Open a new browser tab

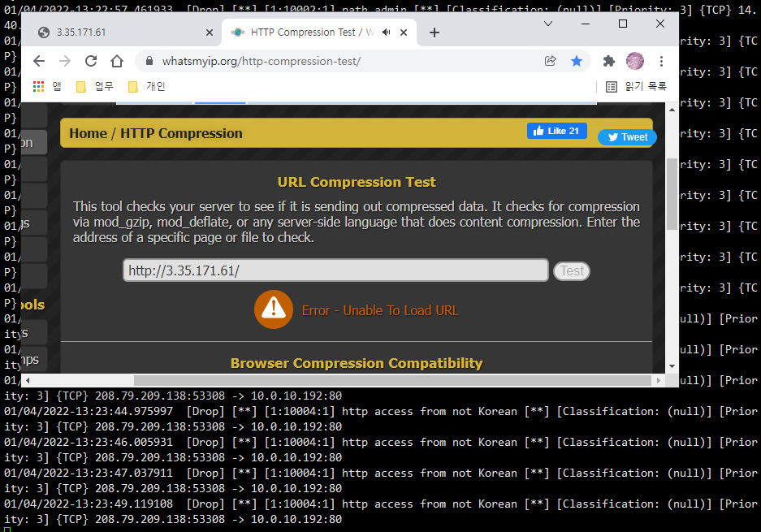[435, 32]
